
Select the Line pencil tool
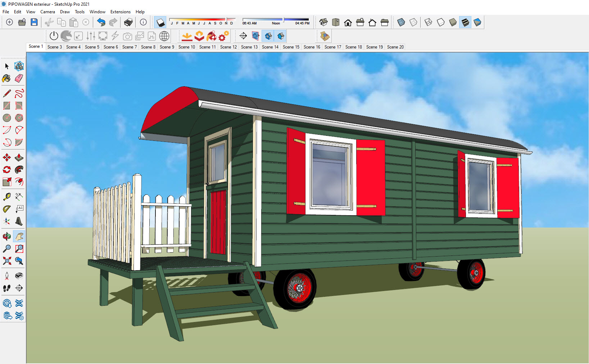[6, 93]
